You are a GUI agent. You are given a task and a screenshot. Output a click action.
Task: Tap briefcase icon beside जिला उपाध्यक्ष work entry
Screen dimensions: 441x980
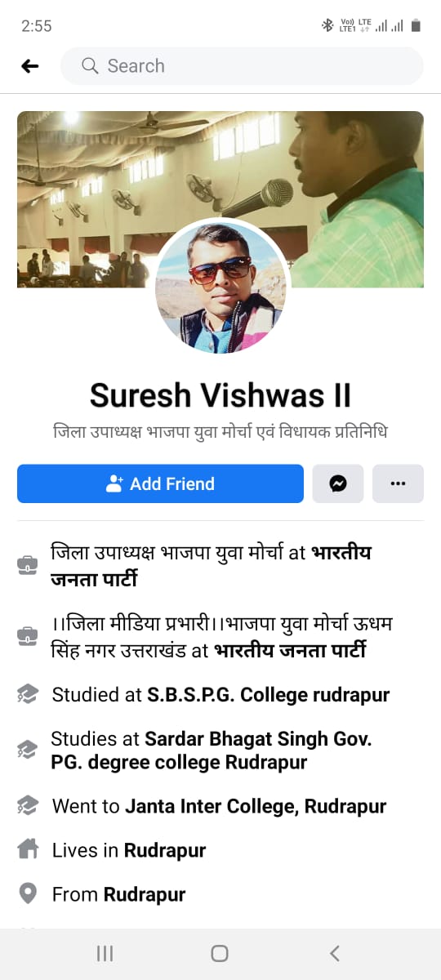tap(28, 565)
